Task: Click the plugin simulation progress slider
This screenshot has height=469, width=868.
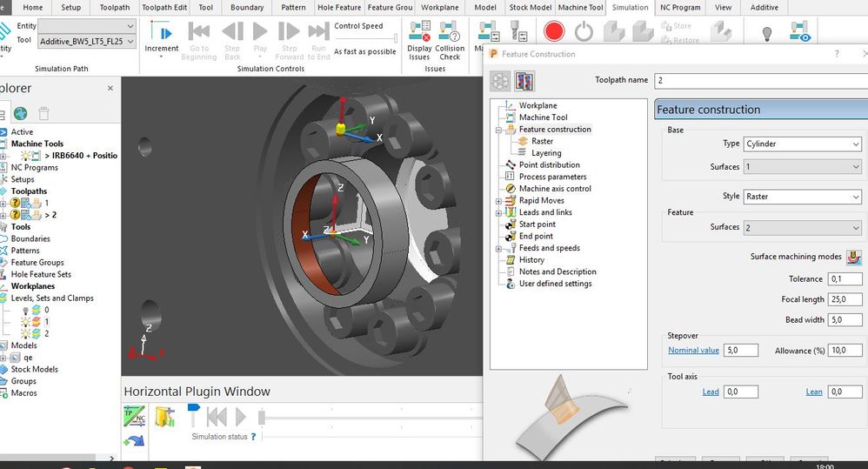Action: tap(262, 417)
